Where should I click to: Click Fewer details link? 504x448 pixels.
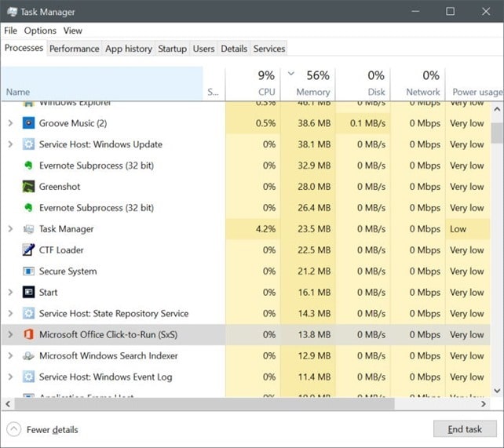52,430
